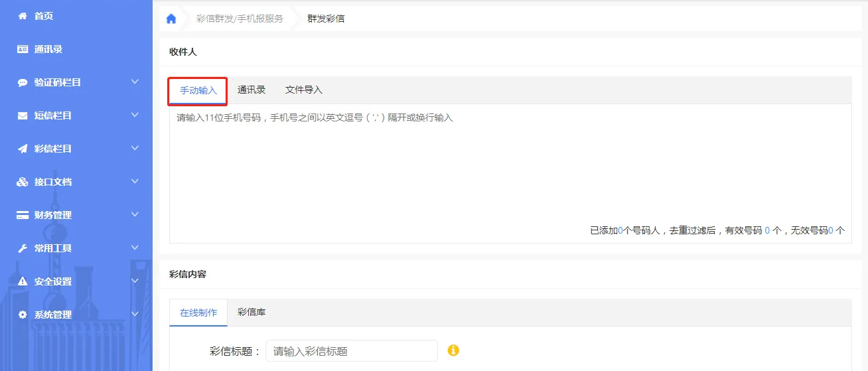Viewport: 868px width, 371px height.
Task: Click the home icon in breadcrumb
Action: (171, 19)
